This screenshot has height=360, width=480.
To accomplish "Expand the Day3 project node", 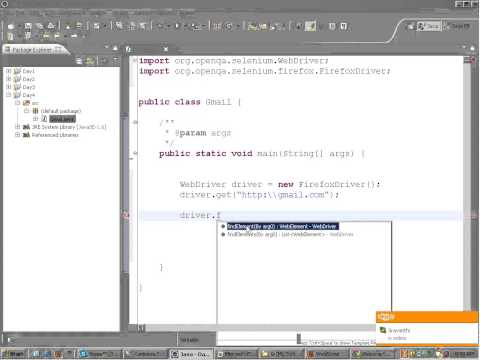I will tap(9, 87).
